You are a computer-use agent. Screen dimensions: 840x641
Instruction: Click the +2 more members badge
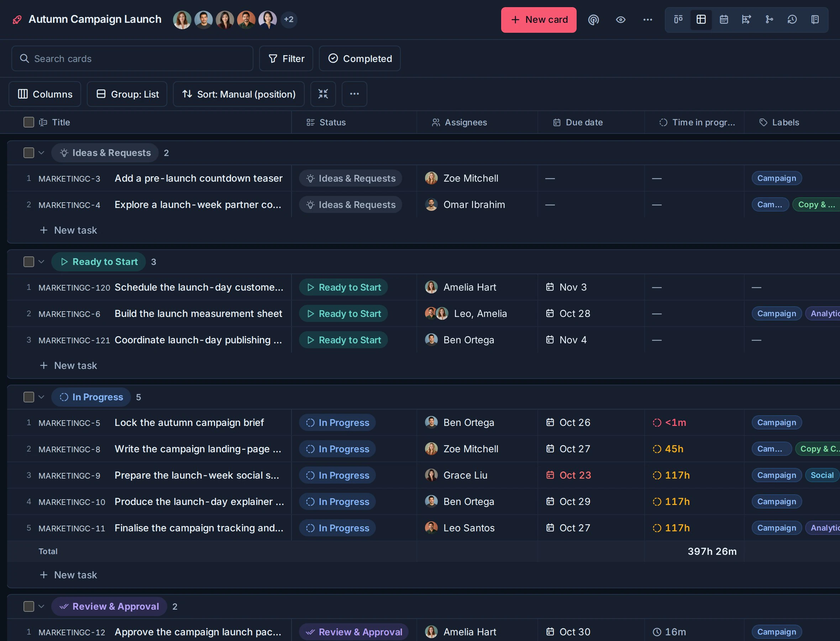[289, 20]
